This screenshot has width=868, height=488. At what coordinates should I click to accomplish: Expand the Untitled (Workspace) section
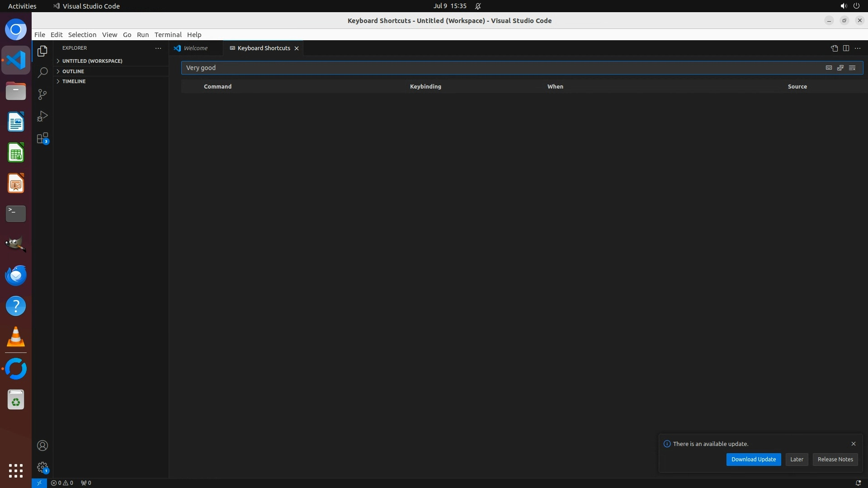pos(92,61)
